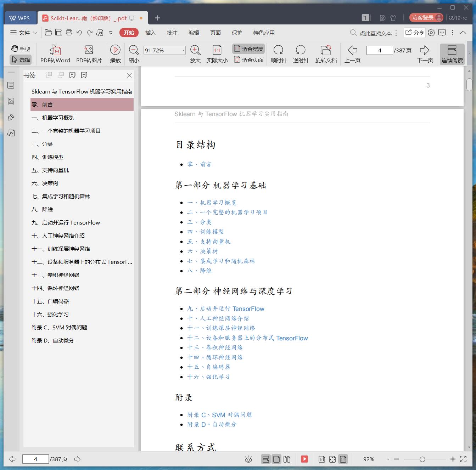Expand the 文件 menu arrow
The height and width of the screenshot is (470, 476).
click(x=35, y=33)
